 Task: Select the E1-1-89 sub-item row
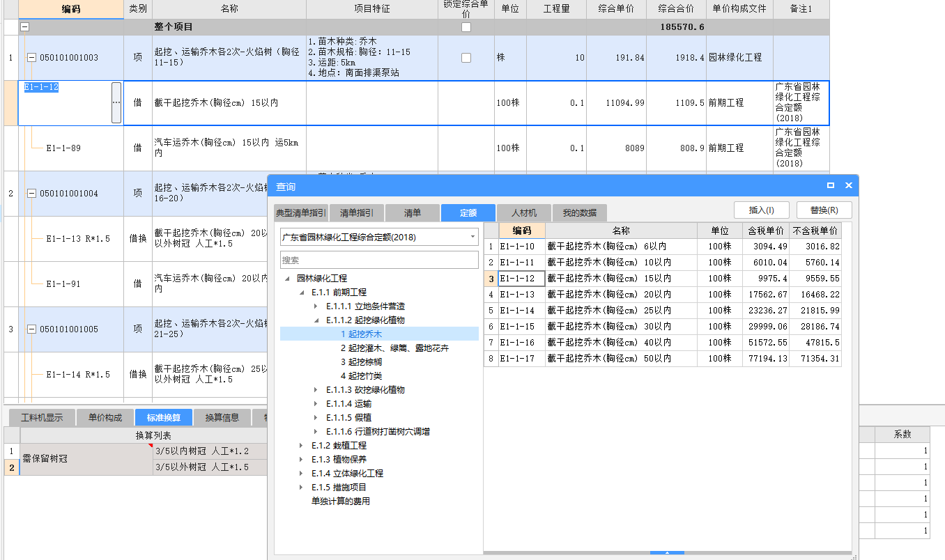[417, 148]
